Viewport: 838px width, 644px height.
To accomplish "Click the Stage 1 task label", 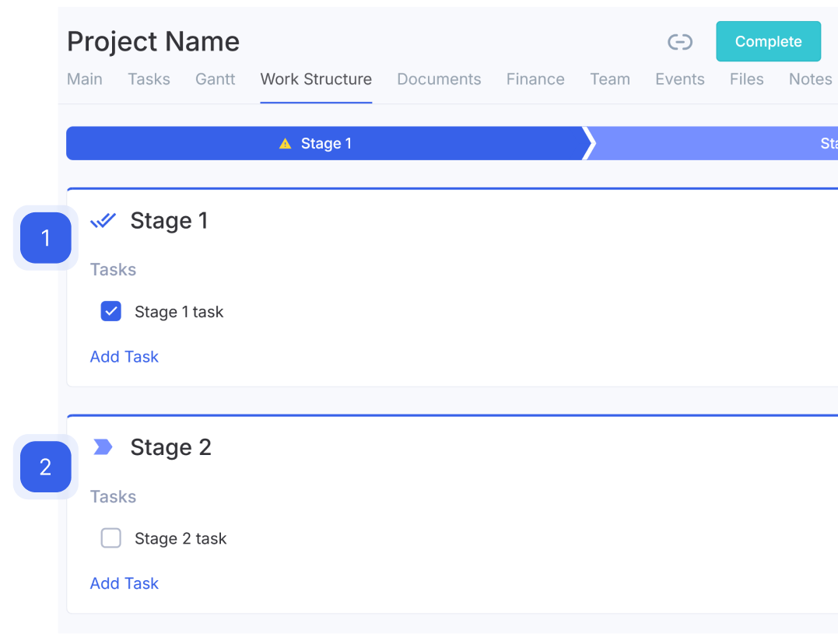I will (179, 312).
